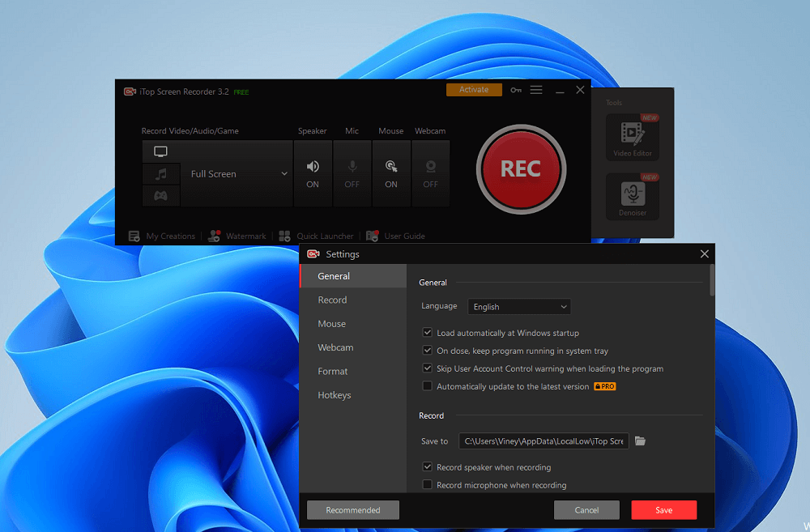Toggle the Mouse ON button
This screenshot has width=810, height=532.
coord(391,173)
